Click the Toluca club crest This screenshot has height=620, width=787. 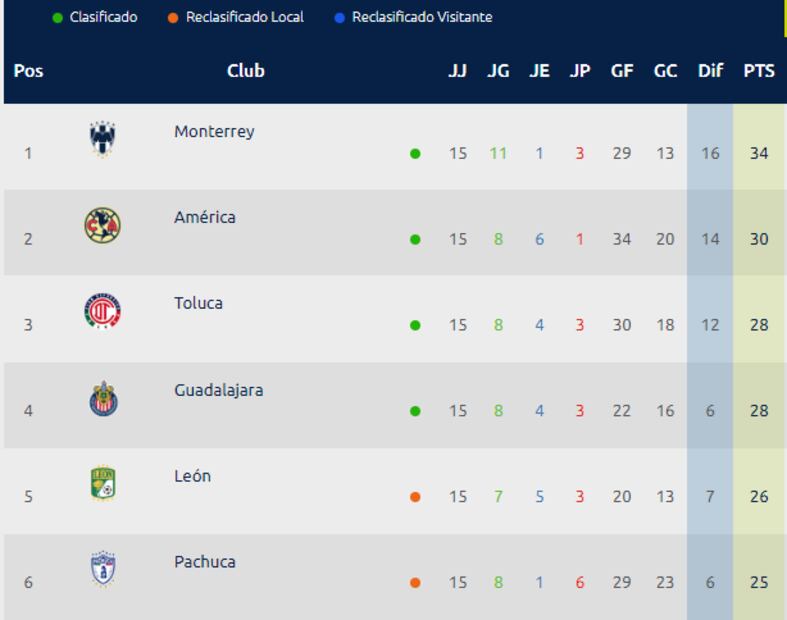pos(102,312)
